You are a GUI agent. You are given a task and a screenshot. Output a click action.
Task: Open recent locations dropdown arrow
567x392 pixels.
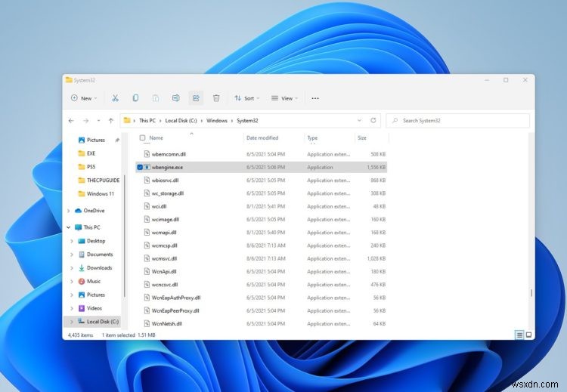click(x=98, y=121)
